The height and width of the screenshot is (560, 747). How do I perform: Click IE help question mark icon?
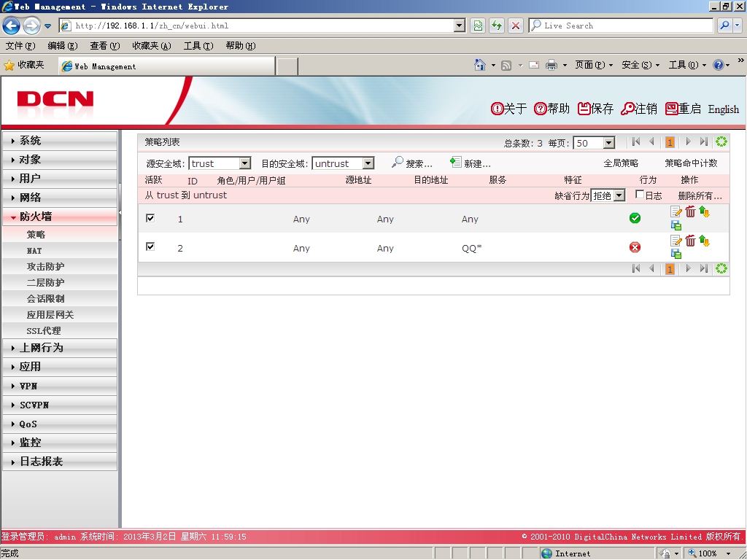[x=718, y=65]
